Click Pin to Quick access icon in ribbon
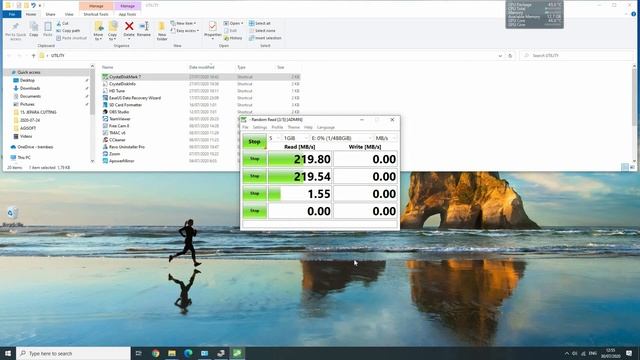Image resolution: width=640 pixels, height=360 pixels. [x=15, y=31]
